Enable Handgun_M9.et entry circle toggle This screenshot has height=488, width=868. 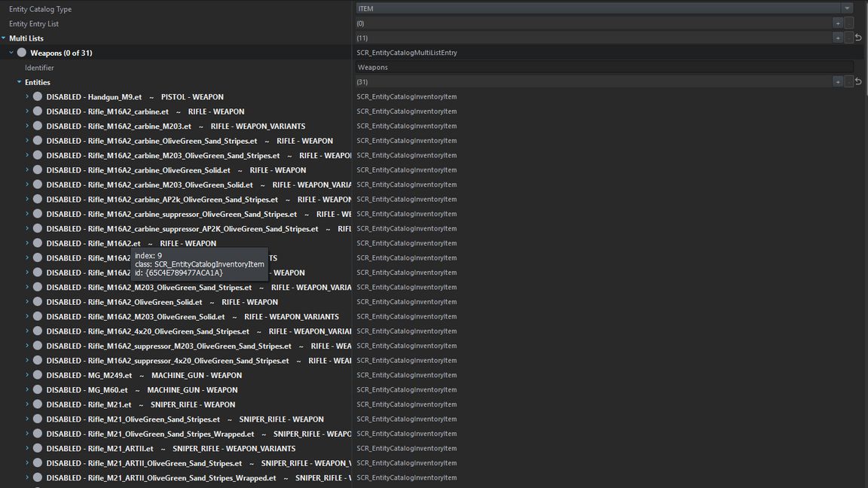pyautogui.click(x=38, y=97)
